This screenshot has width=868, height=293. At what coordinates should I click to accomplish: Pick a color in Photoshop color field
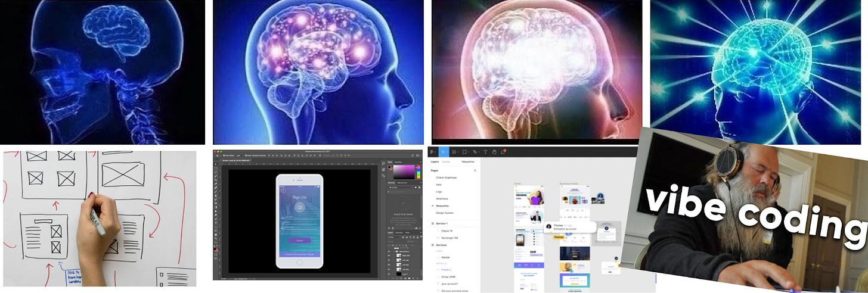(x=404, y=172)
